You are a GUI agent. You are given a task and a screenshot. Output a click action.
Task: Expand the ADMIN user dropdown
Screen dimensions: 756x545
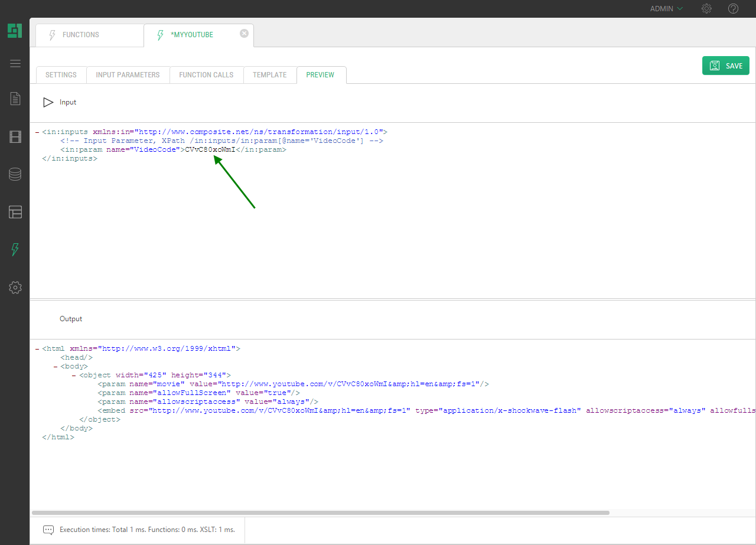coord(666,9)
